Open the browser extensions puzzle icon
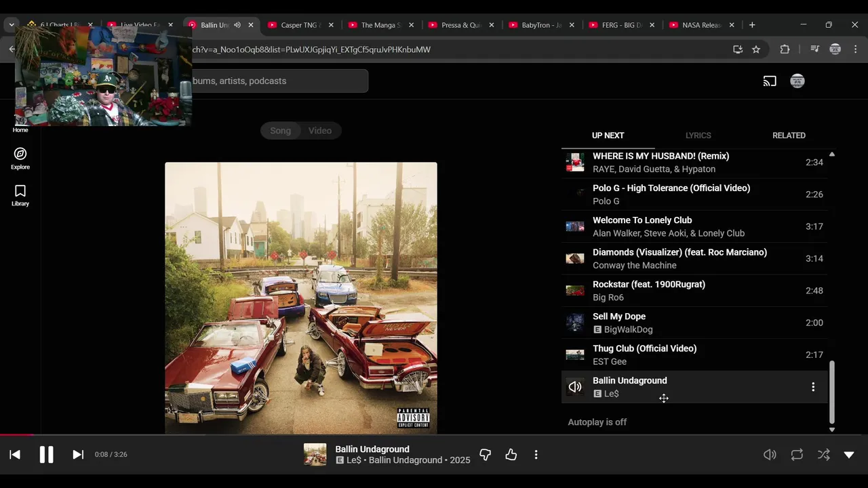This screenshot has height=488, width=868. coord(785,49)
